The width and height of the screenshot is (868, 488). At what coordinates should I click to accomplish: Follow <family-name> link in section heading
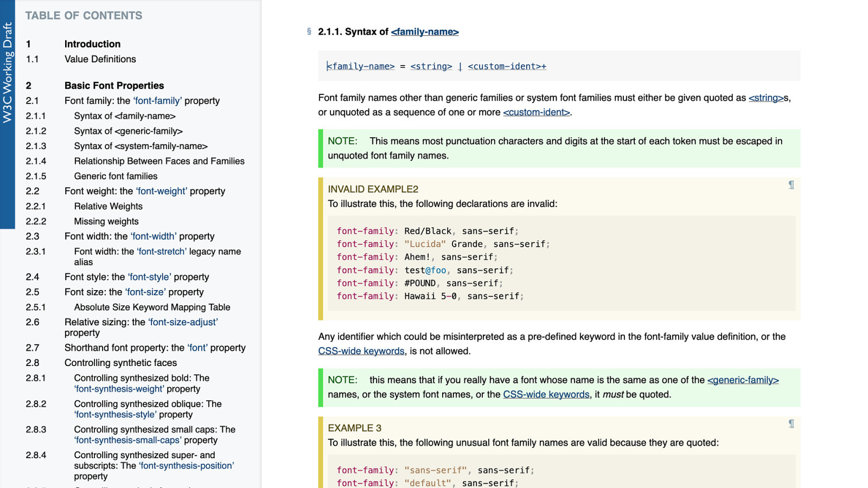pyautogui.click(x=425, y=32)
